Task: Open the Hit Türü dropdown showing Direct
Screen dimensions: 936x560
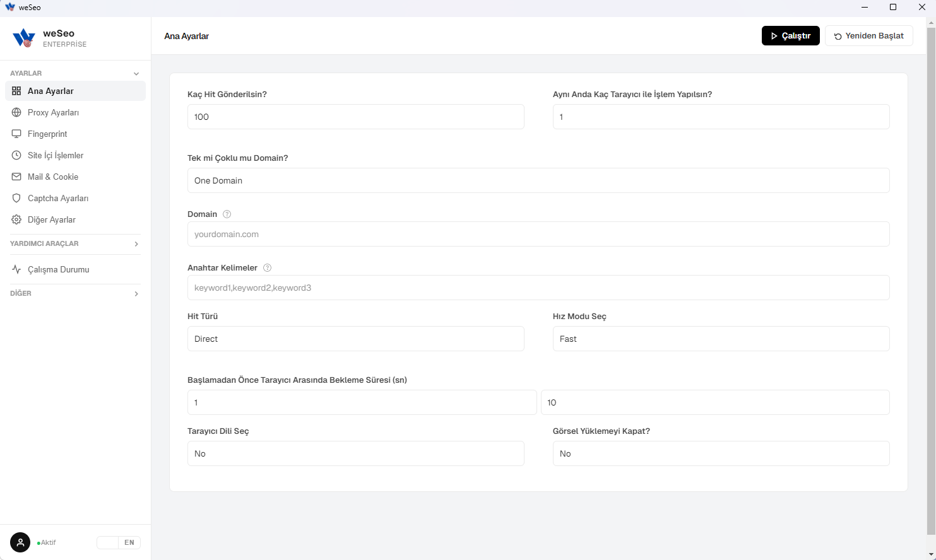Action: 356,339
